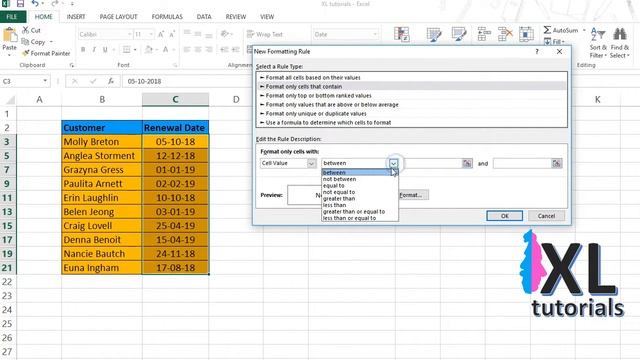Click the Format... button

point(412,195)
